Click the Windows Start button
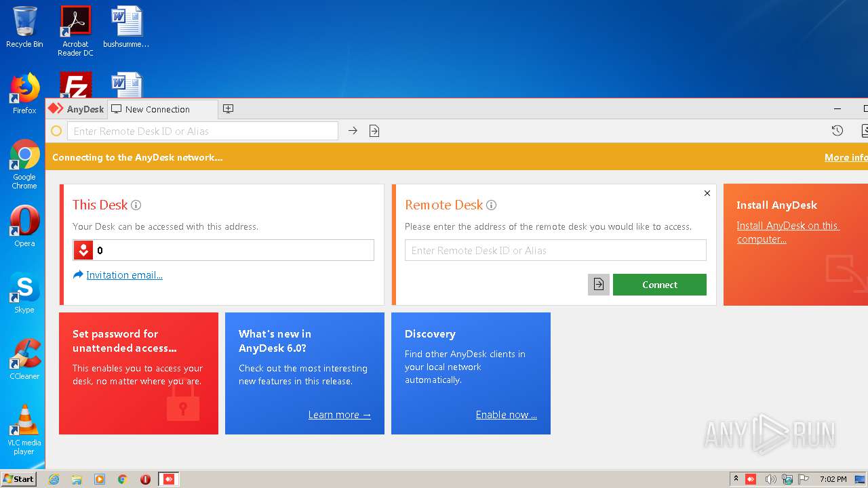This screenshot has height=488, width=868. pos(18,479)
